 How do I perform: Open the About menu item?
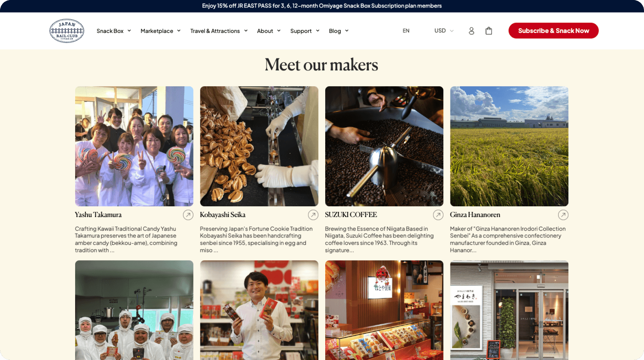pyautogui.click(x=269, y=31)
